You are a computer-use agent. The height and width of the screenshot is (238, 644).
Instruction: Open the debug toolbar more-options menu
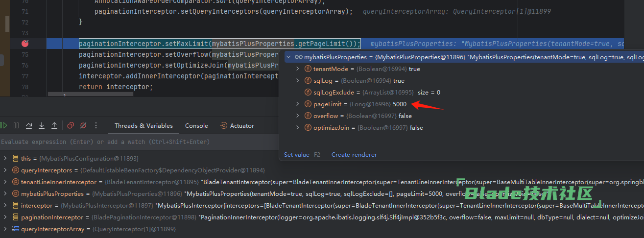click(x=96, y=126)
